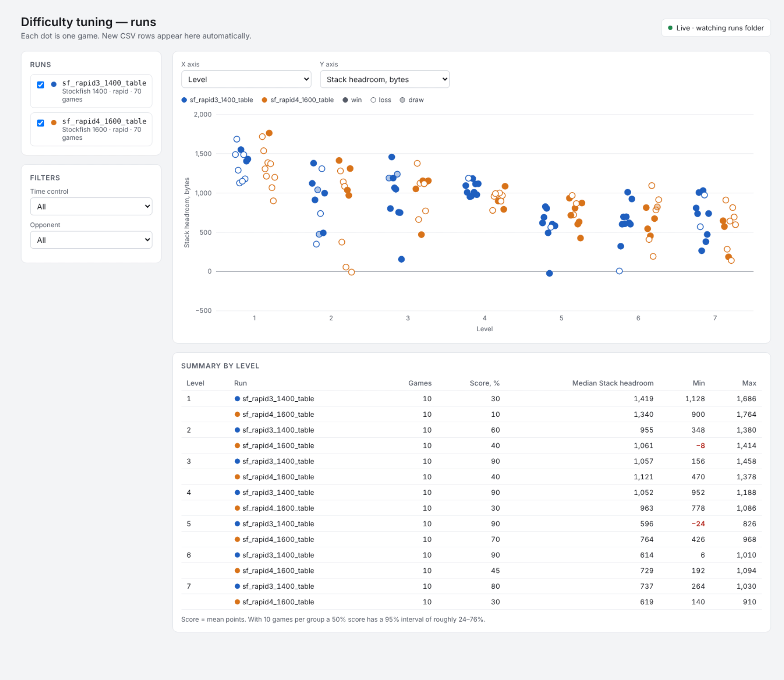Image resolution: width=784 pixels, height=680 pixels.
Task: Click the blue dot below zero at level 5
Action: [550, 273]
